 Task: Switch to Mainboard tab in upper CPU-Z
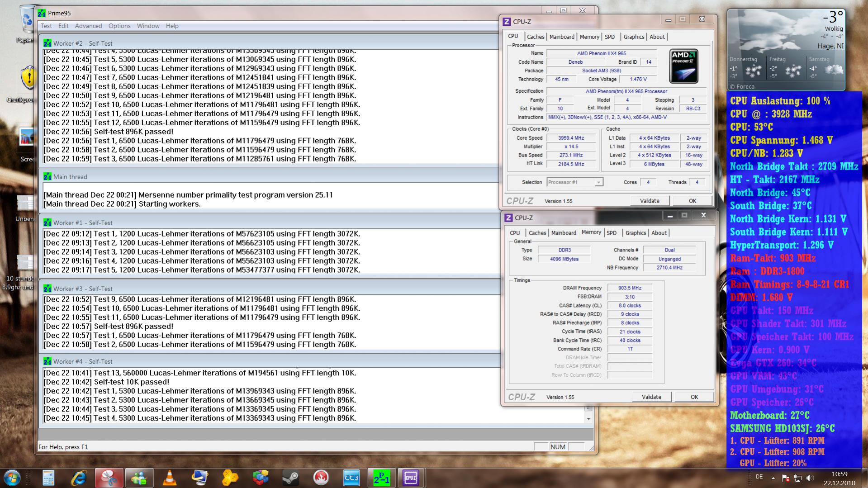[562, 37]
